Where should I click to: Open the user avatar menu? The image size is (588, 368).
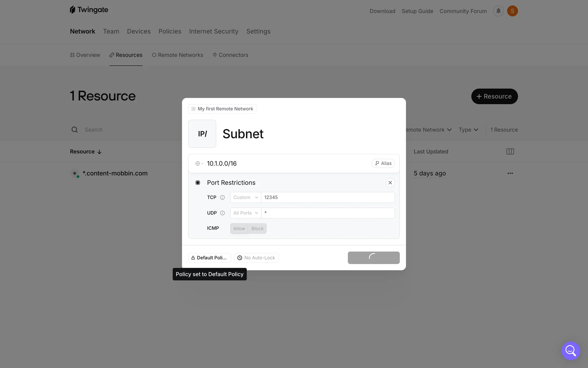tap(512, 11)
